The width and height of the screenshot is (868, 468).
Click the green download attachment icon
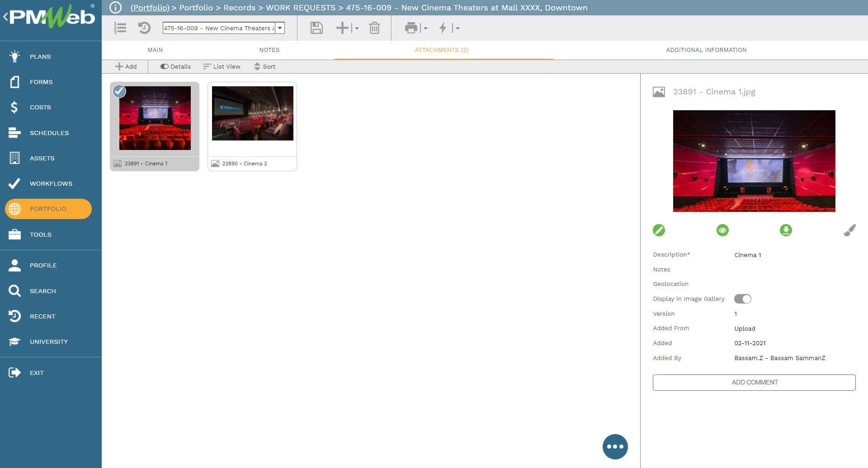(786, 230)
